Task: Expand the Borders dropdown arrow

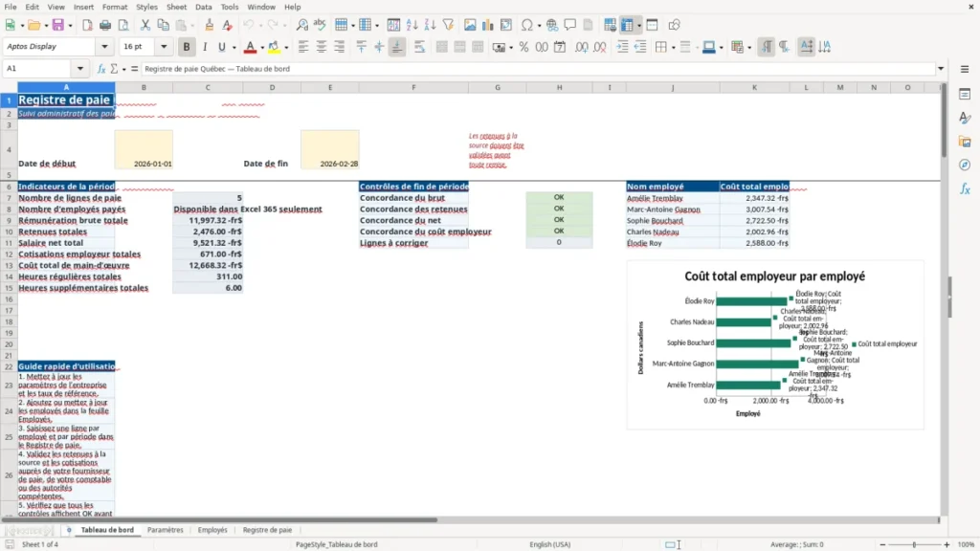Action: point(673,48)
